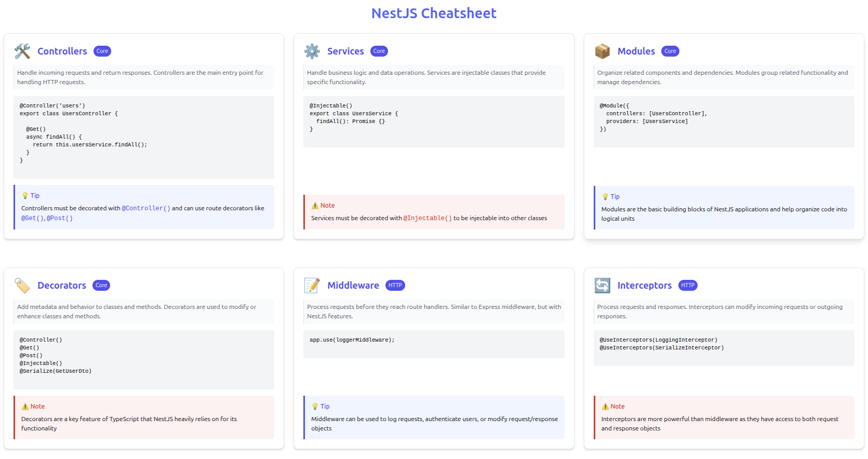Click the '@Module({' code line
The width and height of the screenshot is (868, 459).
(615, 106)
